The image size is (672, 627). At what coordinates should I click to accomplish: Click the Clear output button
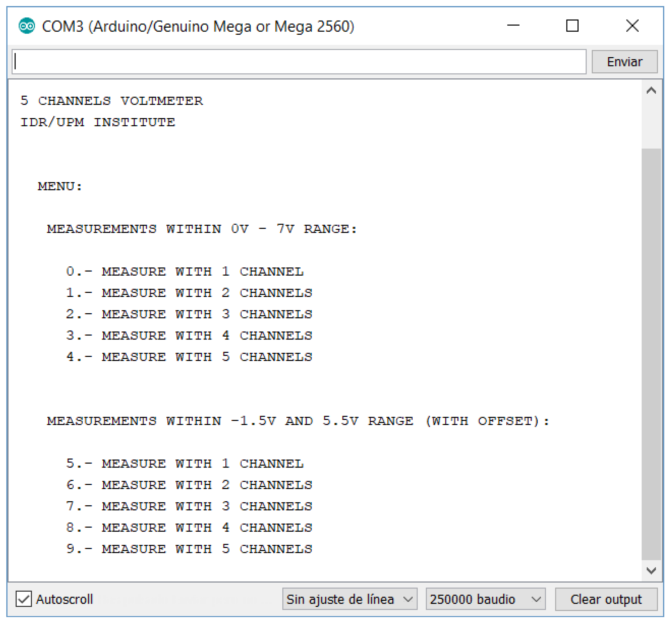(x=606, y=599)
